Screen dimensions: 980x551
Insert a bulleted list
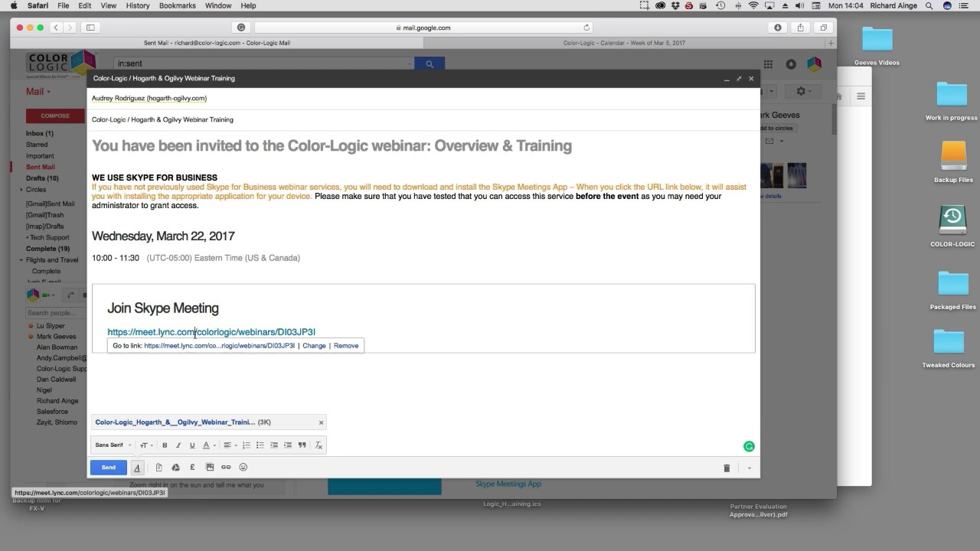pos(260,445)
